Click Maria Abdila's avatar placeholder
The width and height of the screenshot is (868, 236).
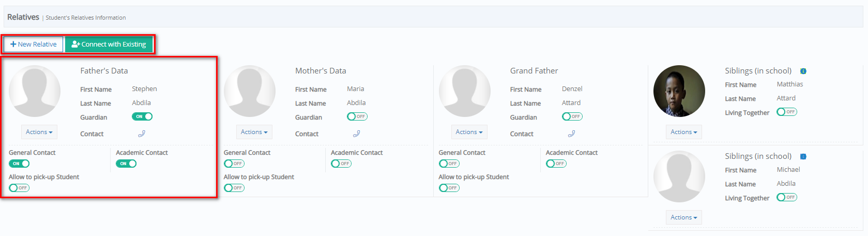tap(250, 91)
